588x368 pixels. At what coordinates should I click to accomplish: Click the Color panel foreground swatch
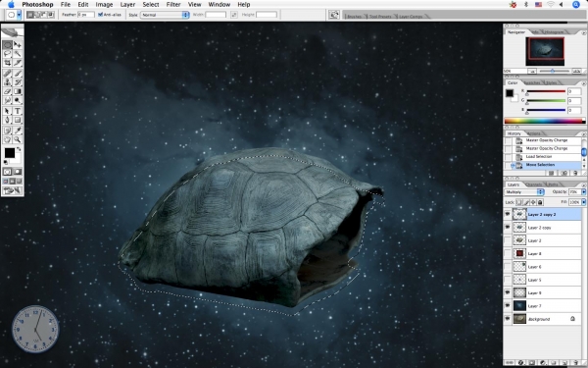coord(510,93)
